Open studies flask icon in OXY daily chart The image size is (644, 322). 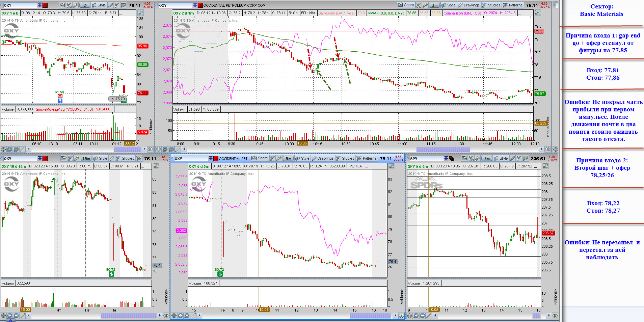pos(117,5)
